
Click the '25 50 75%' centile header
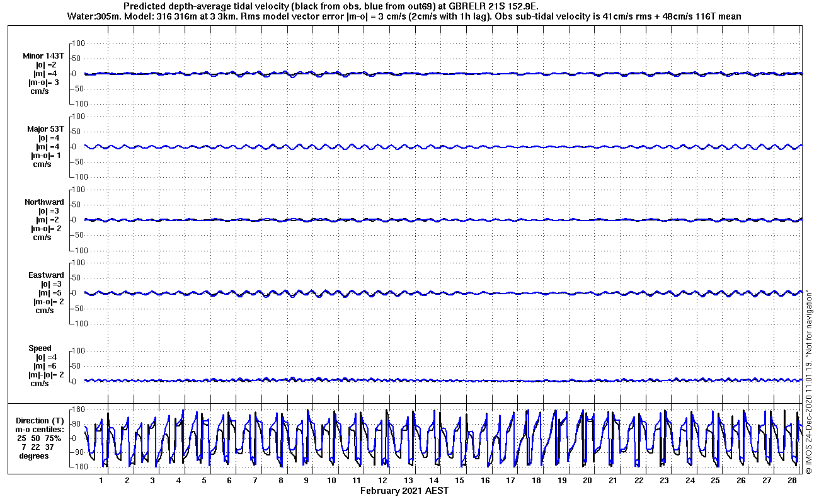coord(39,438)
